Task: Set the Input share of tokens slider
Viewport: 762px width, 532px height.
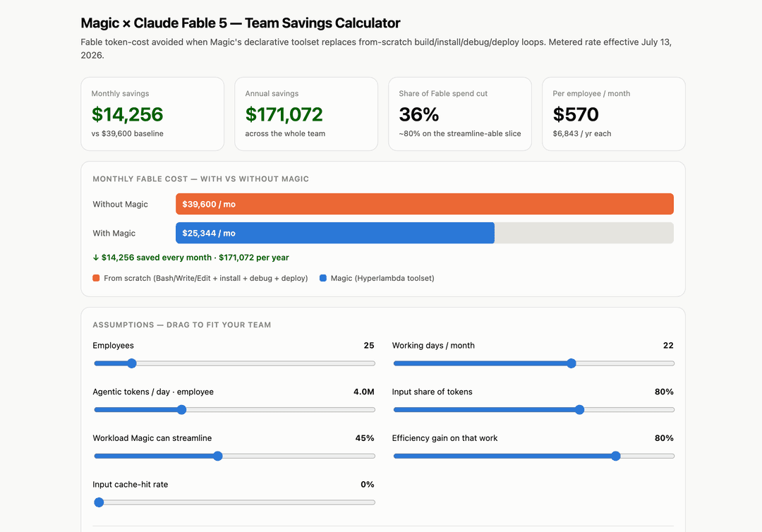Action: (x=533, y=409)
